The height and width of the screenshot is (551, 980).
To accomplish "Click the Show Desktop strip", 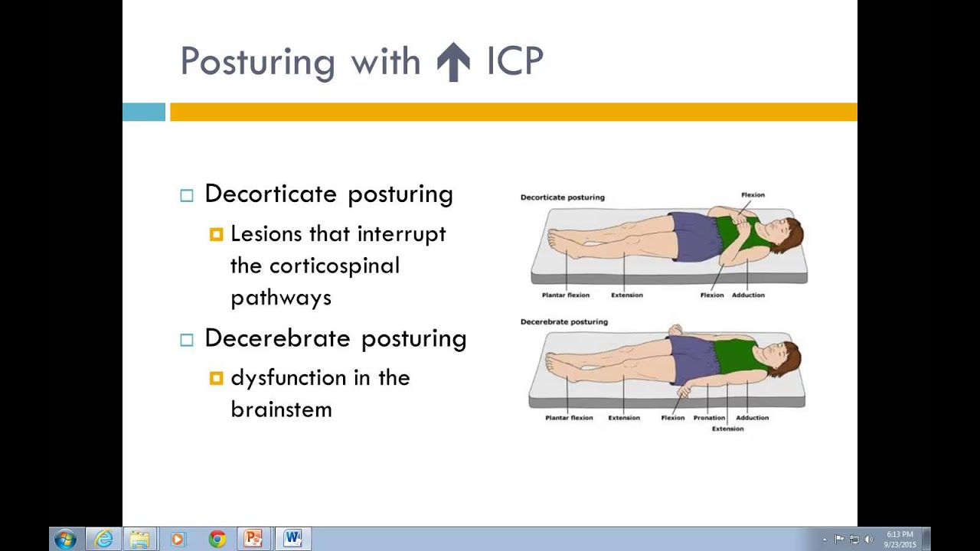I will pyautogui.click(x=926, y=540).
